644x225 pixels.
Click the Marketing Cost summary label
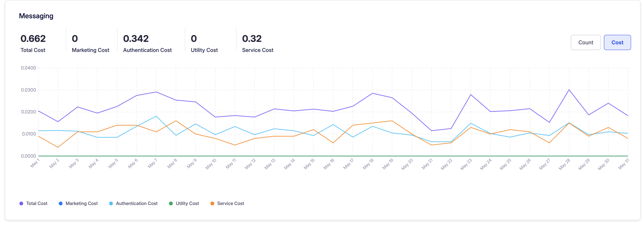coord(90,50)
